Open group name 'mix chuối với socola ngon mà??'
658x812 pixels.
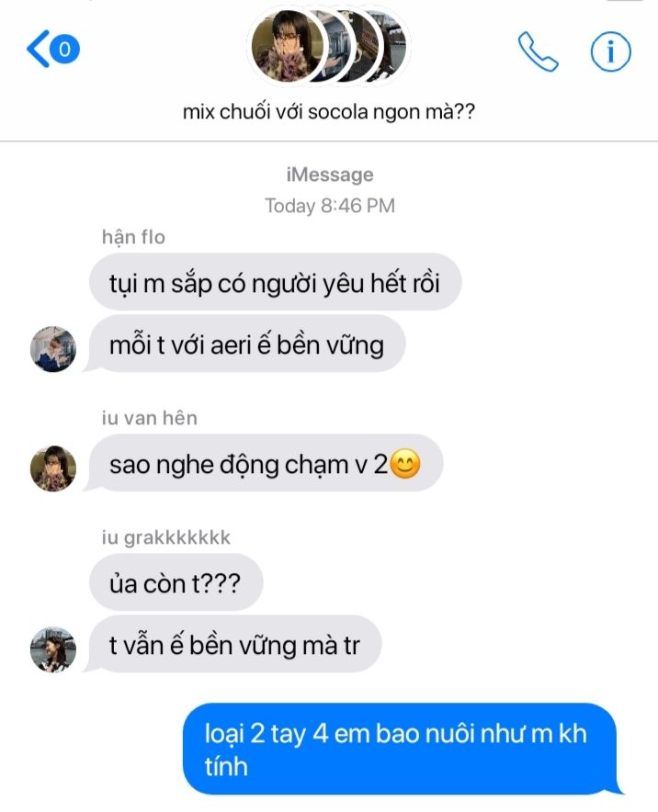[x=328, y=112]
